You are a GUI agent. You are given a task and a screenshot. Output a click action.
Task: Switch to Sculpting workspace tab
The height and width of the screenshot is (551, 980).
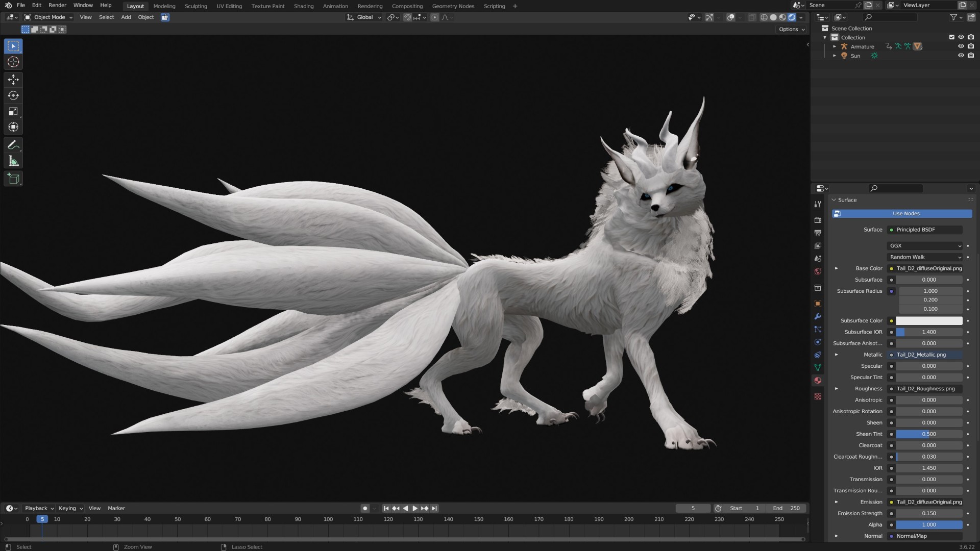196,6
